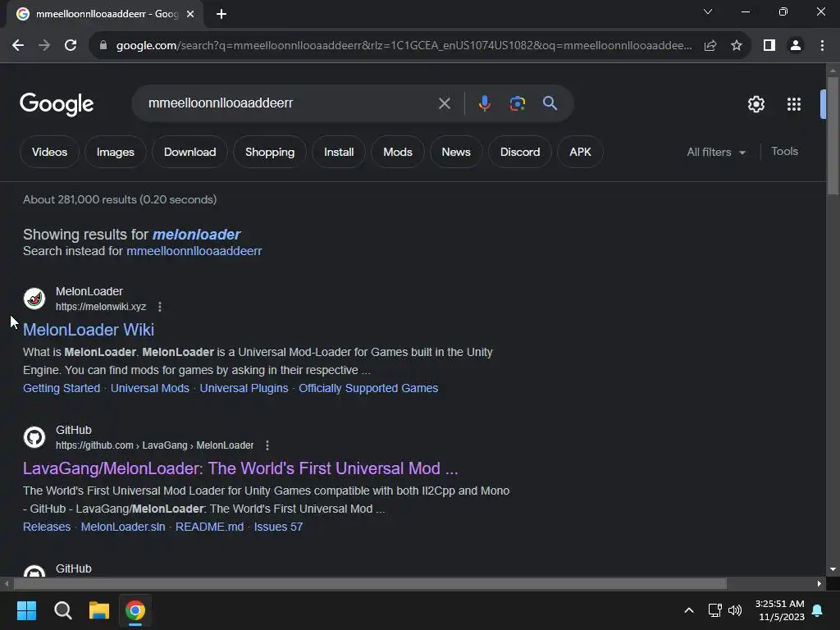Filter results by Videos

49,152
